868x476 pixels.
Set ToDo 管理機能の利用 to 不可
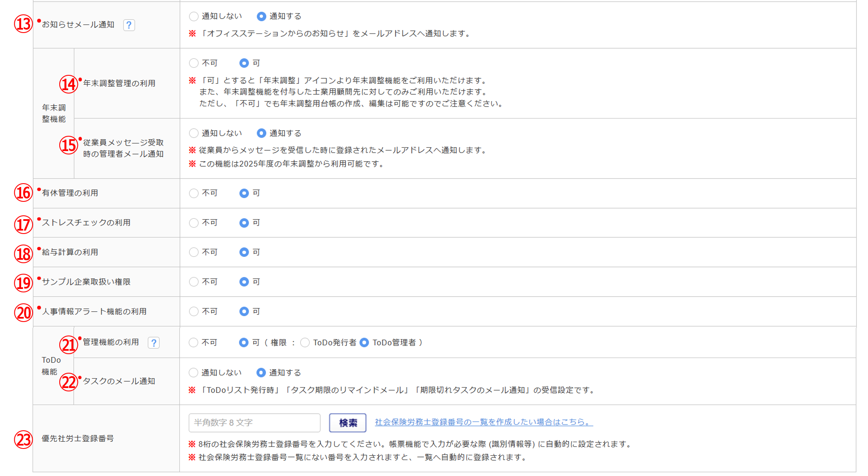coord(194,343)
